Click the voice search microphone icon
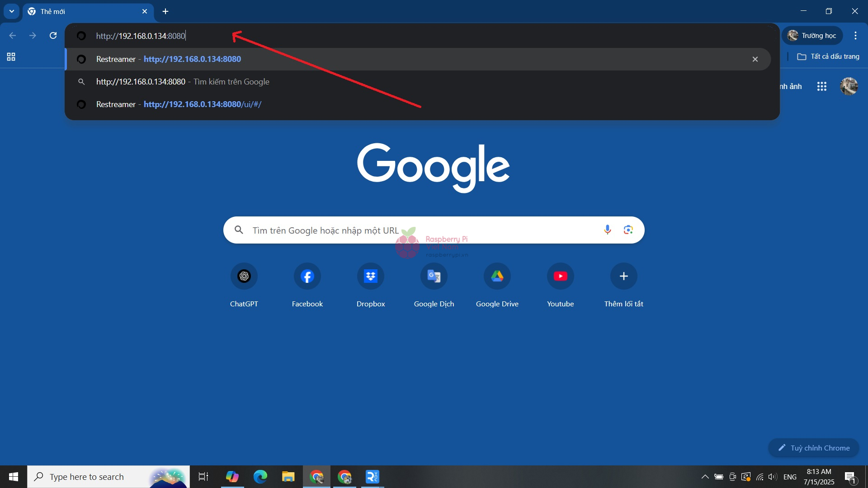The height and width of the screenshot is (488, 868). point(607,230)
